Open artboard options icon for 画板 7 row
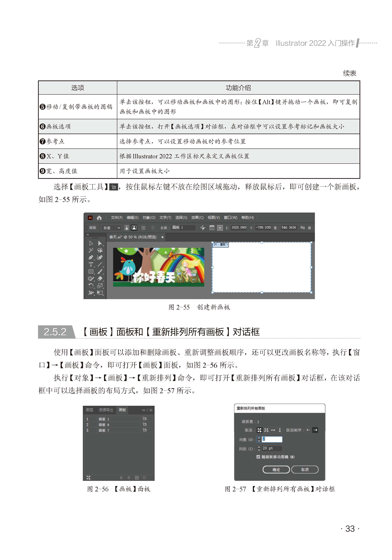The height and width of the screenshot is (560, 392). click(x=145, y=430)
